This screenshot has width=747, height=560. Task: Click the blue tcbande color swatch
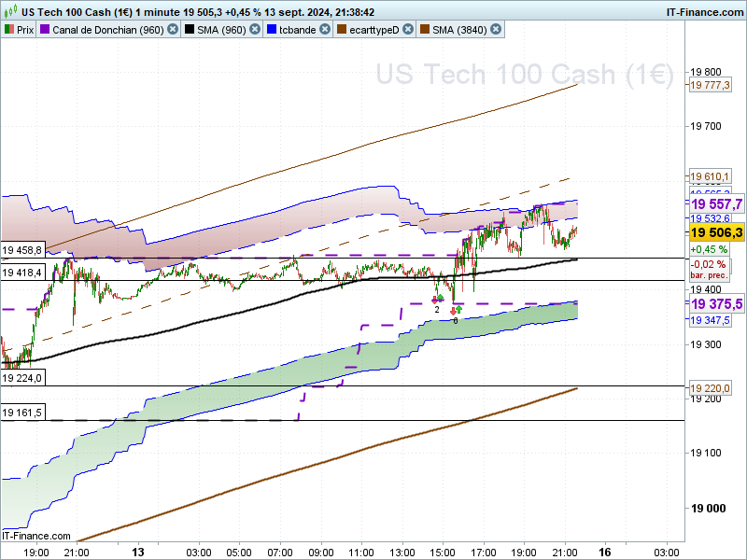(272, 29)
